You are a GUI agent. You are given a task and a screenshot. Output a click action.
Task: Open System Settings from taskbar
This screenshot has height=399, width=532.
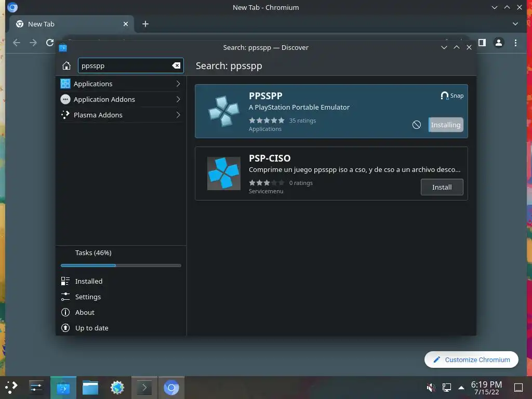point(36,388)
